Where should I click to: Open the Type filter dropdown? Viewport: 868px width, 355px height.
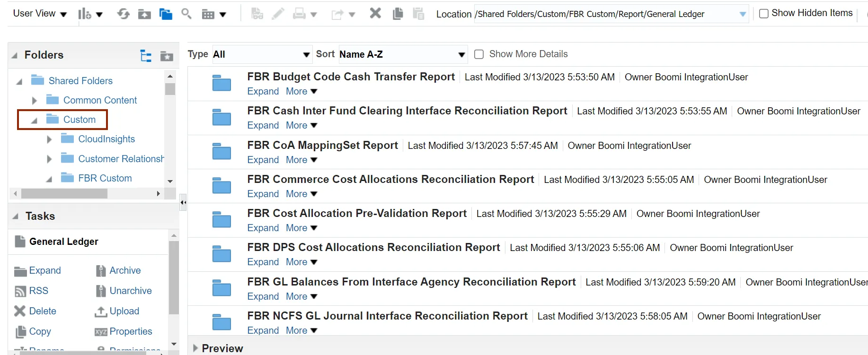[261, 54]
